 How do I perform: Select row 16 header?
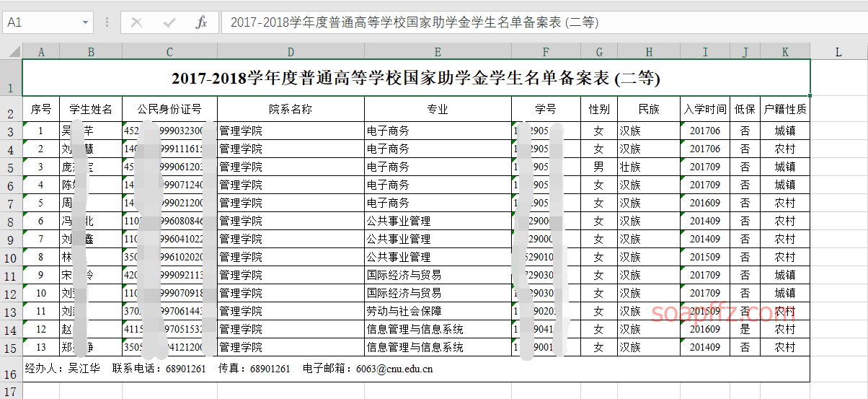click(x=12, y=369)
